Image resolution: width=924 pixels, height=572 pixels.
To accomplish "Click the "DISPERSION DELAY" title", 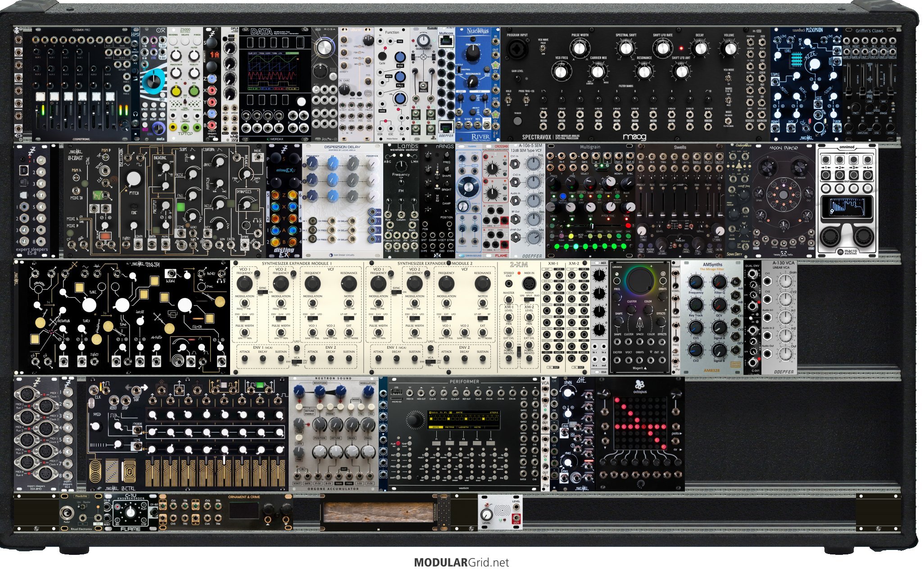I will (343, 147).
